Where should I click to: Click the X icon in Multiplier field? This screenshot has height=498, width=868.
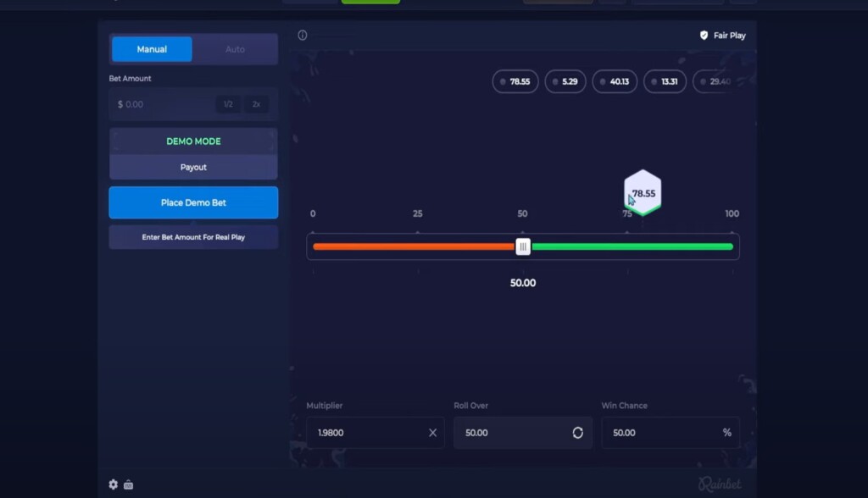432,433
